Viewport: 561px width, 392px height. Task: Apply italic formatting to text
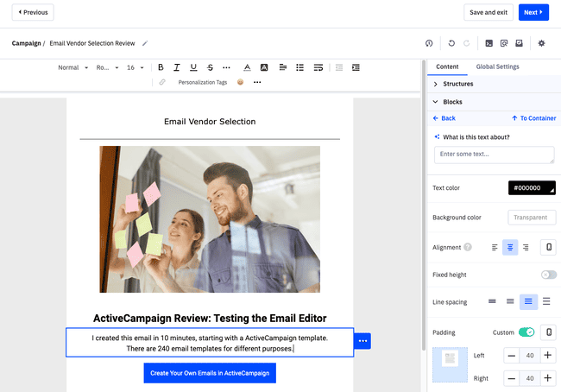tap(177, 67)
